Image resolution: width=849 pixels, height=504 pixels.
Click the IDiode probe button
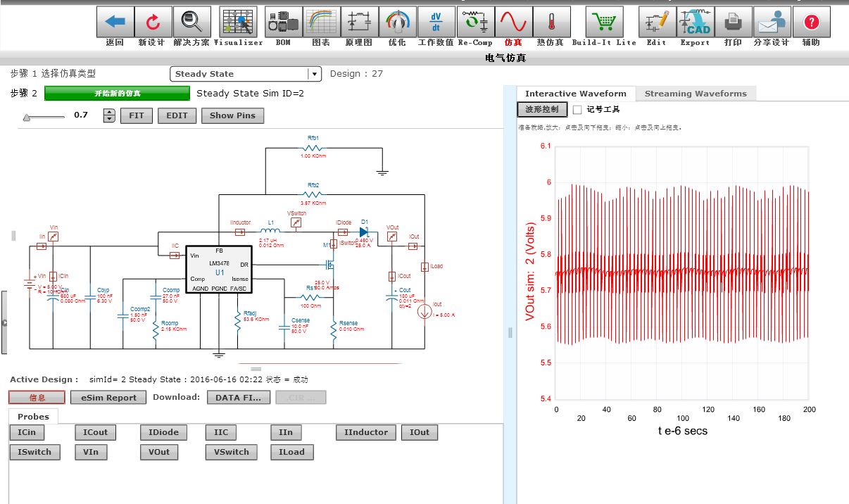pos(163,432)
